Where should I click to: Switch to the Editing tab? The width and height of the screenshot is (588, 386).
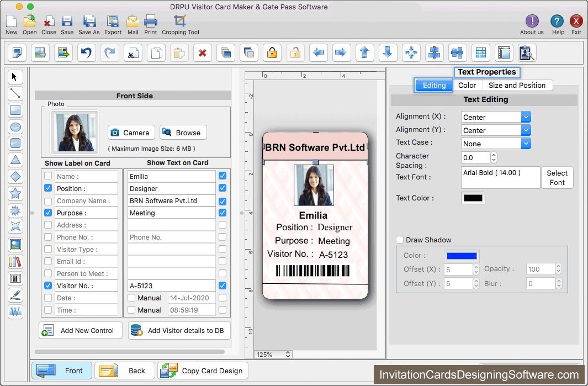[434, 85]
